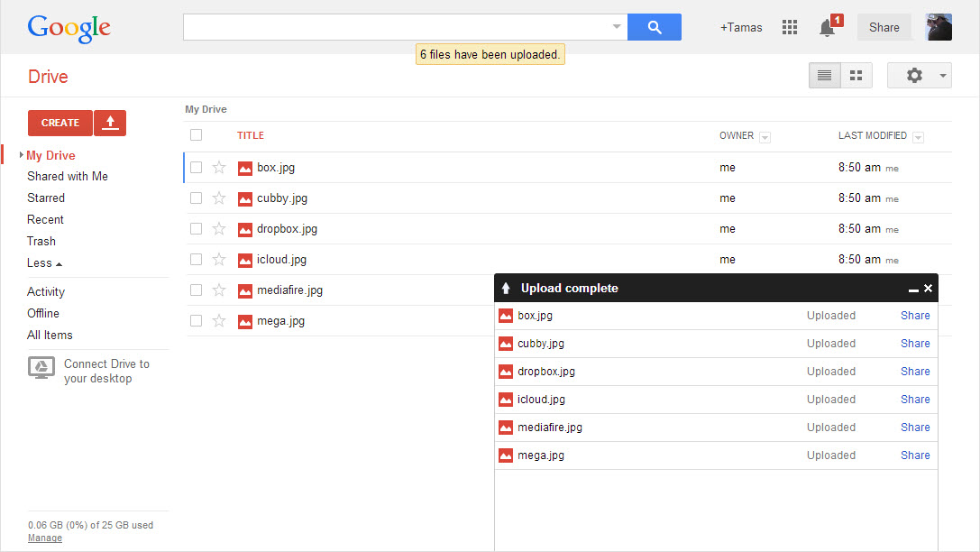Minimize the Upload complete panel
The image size is (980, 552).
click(x=913, y=290)
